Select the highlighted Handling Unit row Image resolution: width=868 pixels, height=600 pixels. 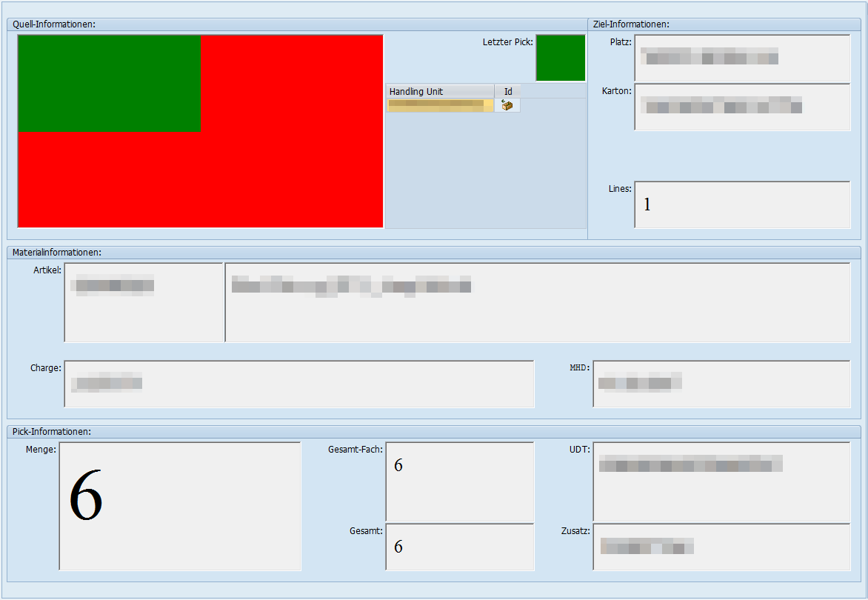click(x=440, y=105)
